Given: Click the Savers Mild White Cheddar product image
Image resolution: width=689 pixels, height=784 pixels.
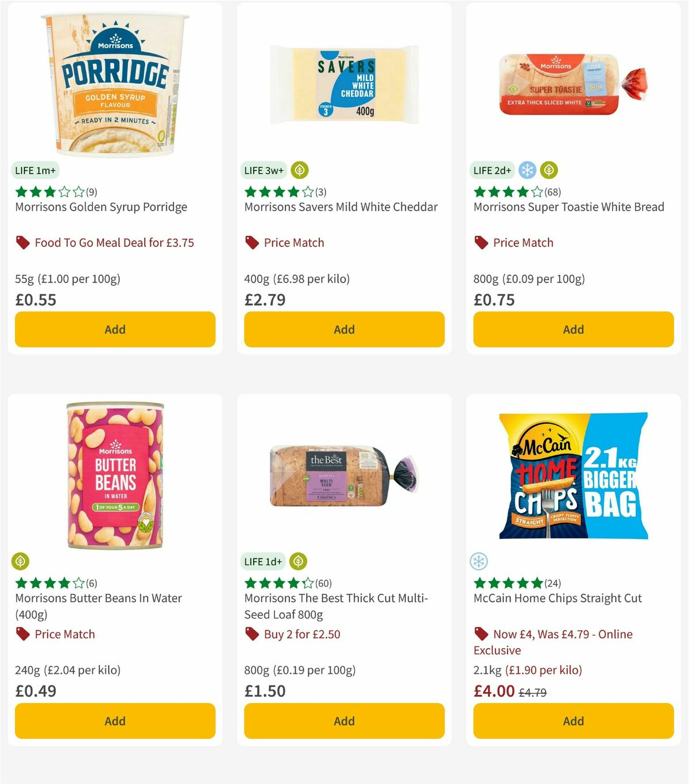Looking at the screenshot, I should [344, 83].
